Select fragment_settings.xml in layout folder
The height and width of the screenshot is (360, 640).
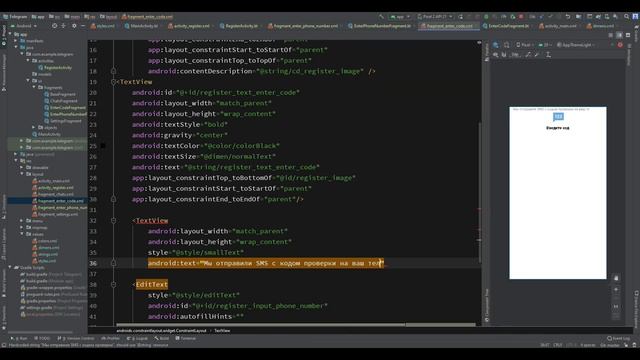(x=55, y=214)
